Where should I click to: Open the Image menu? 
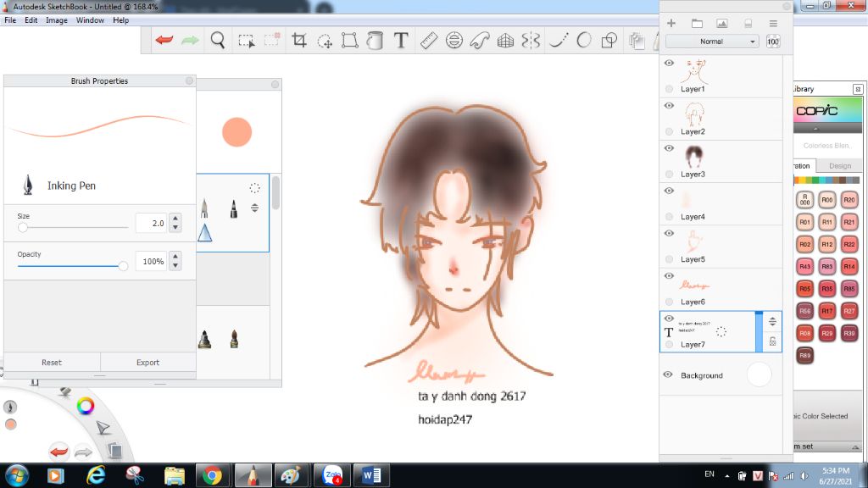pyautogui.click(x=57, y=20)
